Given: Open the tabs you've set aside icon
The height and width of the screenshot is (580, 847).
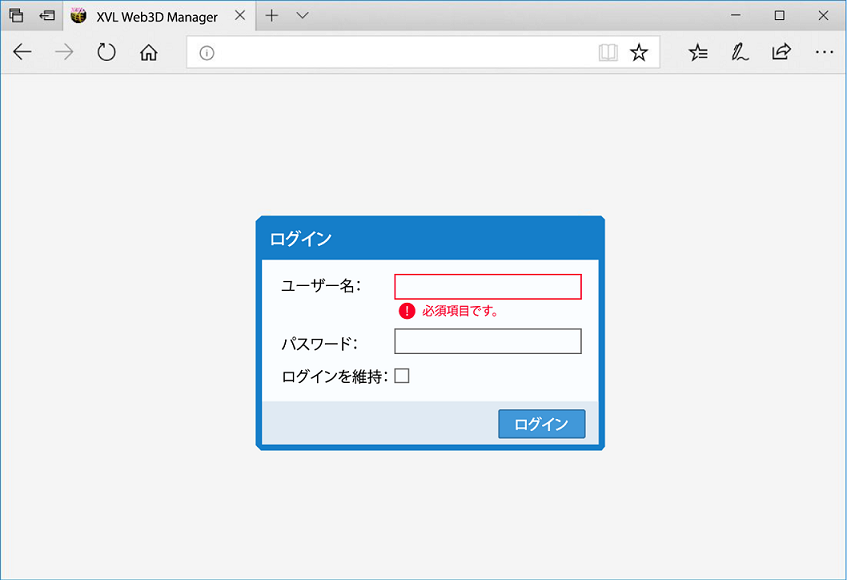Looking at the screenshot, I should [16, 15].
